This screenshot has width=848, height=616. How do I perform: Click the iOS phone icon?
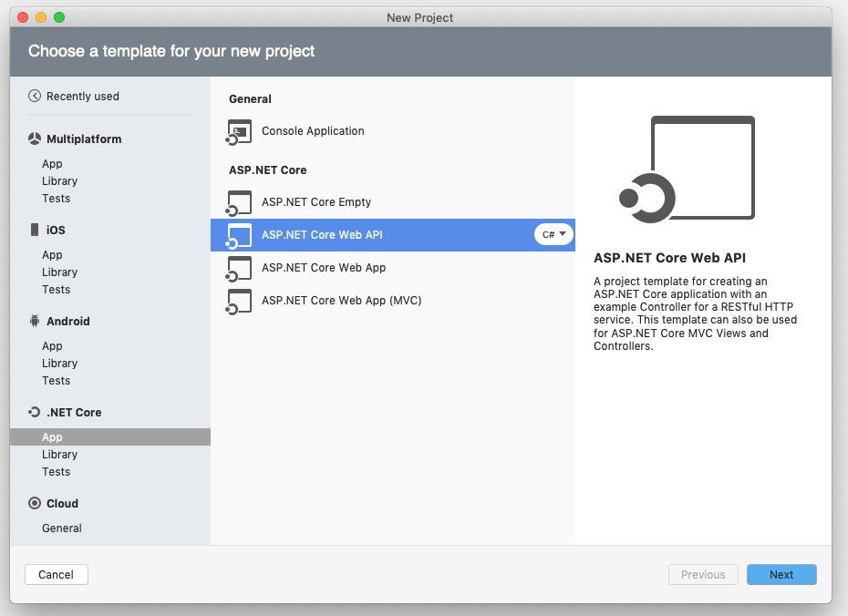(x=35, y=230)
